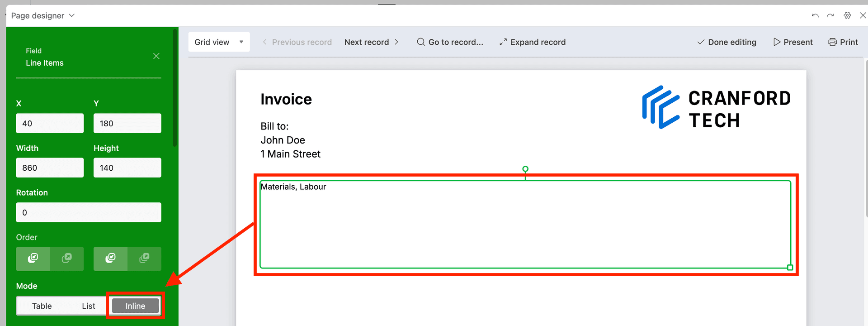Open the Page designer dropdown

[43, 15]
